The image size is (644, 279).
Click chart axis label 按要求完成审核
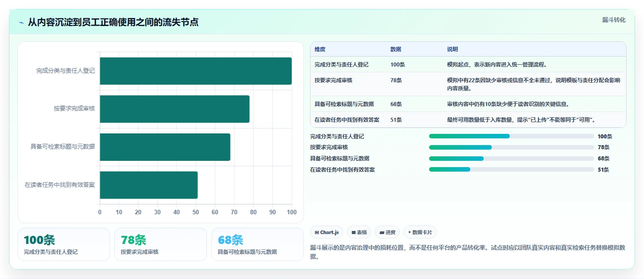coord(74,109)
